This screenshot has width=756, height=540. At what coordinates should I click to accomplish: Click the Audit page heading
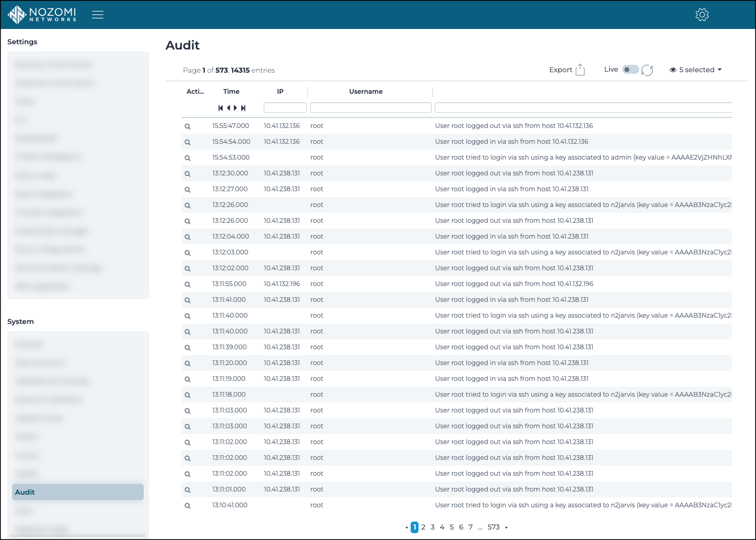click(183, 45)
